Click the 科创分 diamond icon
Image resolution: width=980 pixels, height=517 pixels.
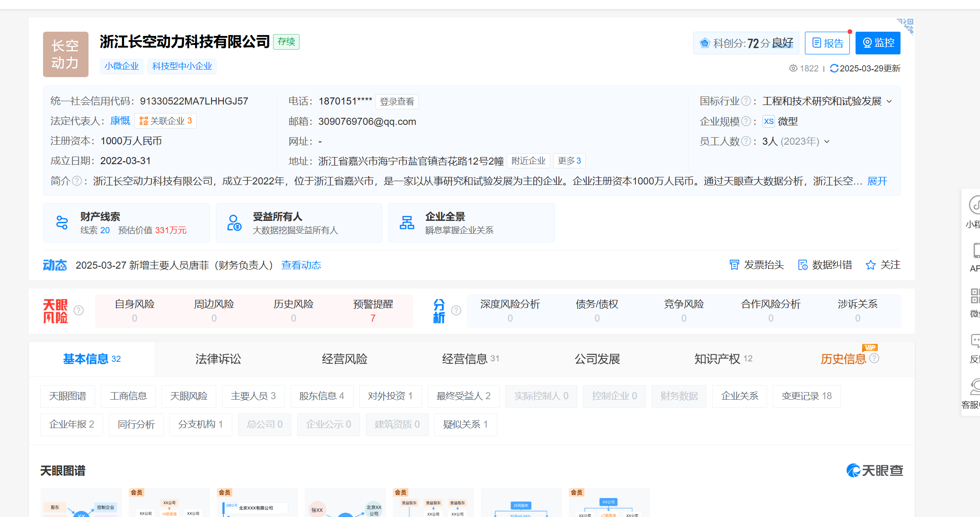pos(705,43)
